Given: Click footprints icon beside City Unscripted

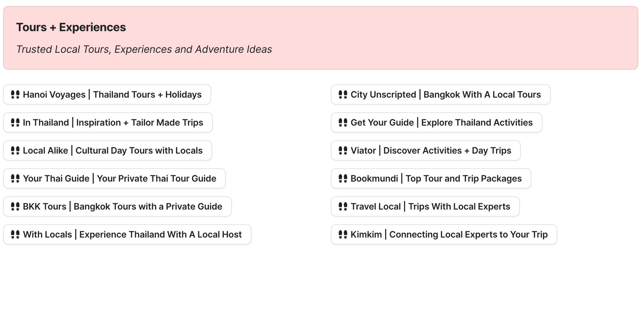Looking at the screenshot, I should 343,94.
